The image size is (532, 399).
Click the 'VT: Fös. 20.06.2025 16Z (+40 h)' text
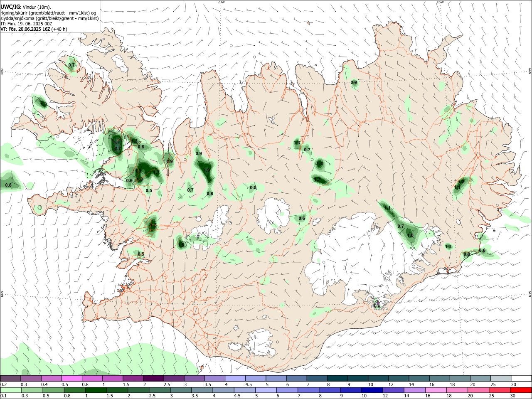(x=34, y=29)
